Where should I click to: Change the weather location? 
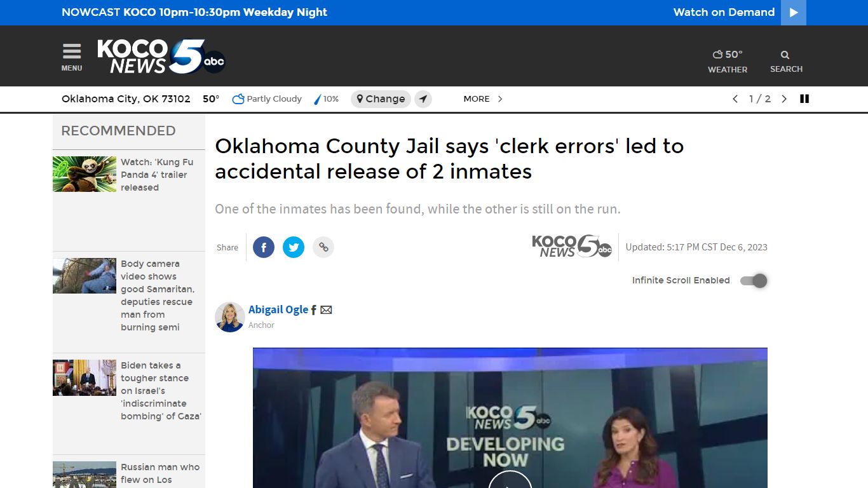[x=381, y=99]
